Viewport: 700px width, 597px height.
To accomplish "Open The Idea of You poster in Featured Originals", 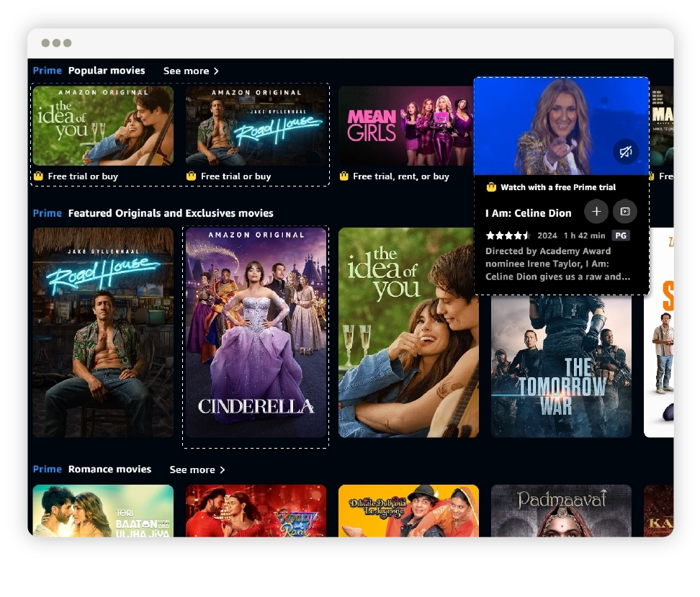I will coord(408,333).
